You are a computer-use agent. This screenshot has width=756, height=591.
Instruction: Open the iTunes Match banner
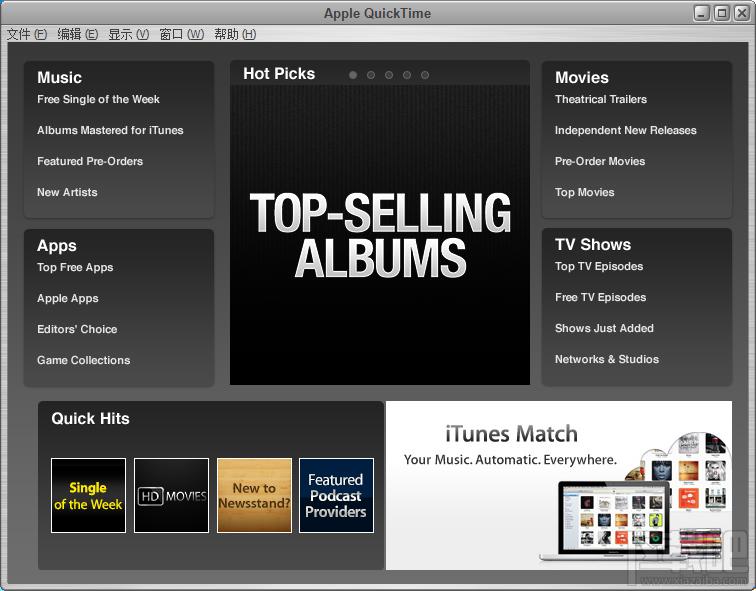(x=559, y=485)
